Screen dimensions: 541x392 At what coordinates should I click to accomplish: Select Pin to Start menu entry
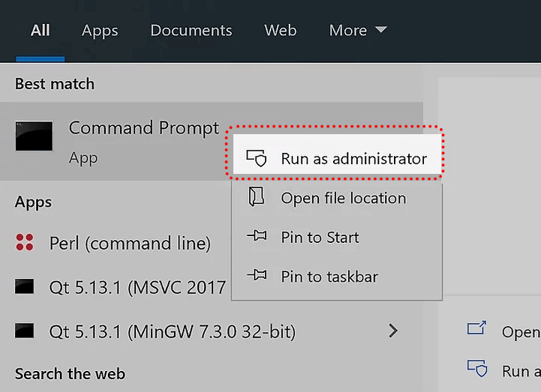[x=320, y=238]
